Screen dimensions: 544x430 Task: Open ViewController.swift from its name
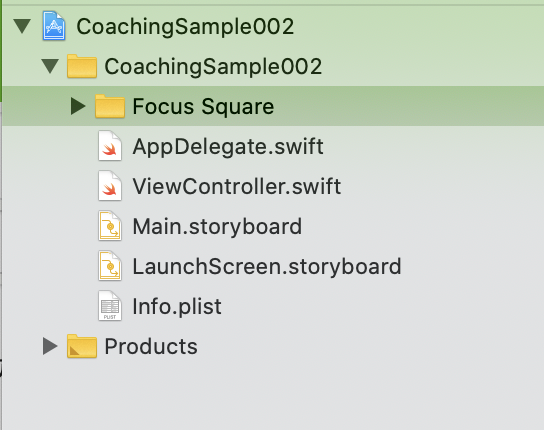pyautogui.click(x=237, y=186)
